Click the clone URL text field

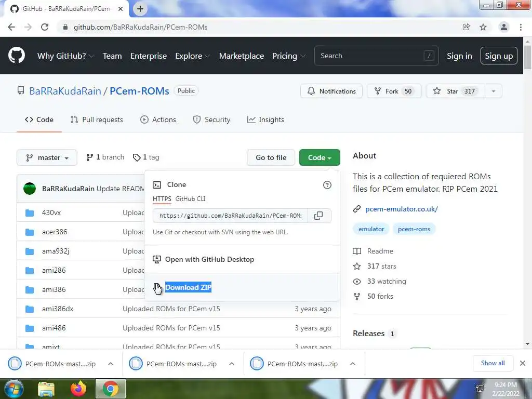click(x=230, y=216)
